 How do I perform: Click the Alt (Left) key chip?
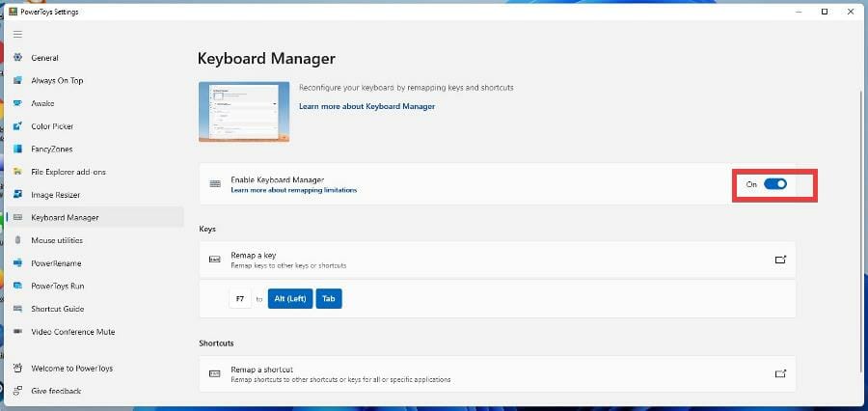290,299
